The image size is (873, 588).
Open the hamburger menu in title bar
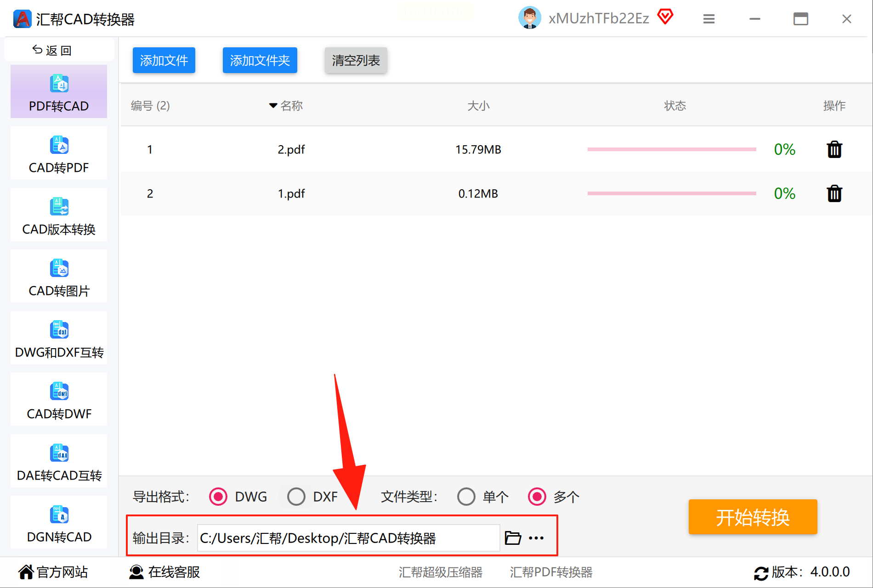(x=709, y=19)
